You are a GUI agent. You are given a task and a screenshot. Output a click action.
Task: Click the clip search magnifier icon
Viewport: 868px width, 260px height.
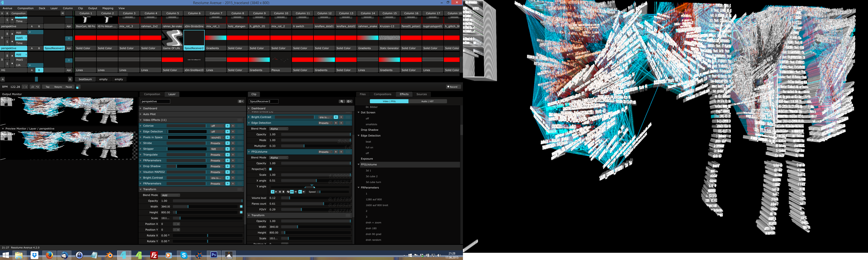(342, 101)
